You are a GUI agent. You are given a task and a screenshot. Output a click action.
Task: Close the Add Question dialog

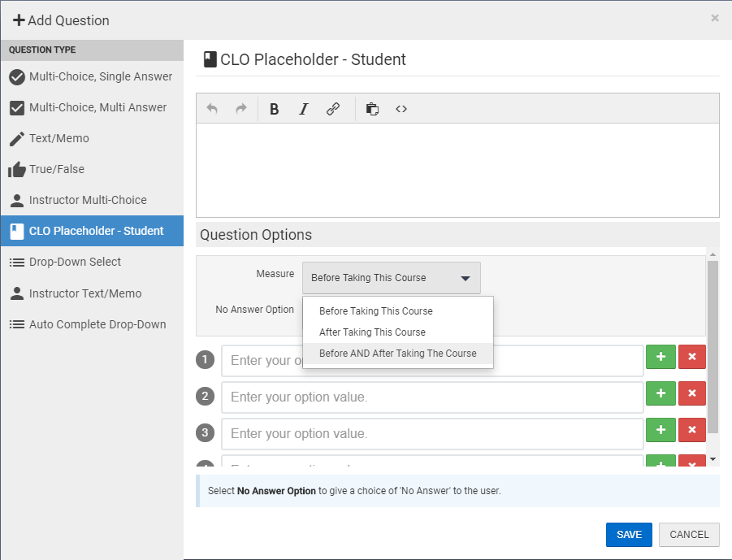coord(715,18)
